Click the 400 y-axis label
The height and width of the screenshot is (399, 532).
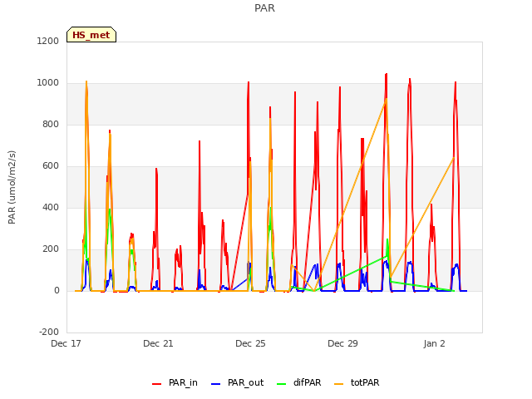[51, 207]
